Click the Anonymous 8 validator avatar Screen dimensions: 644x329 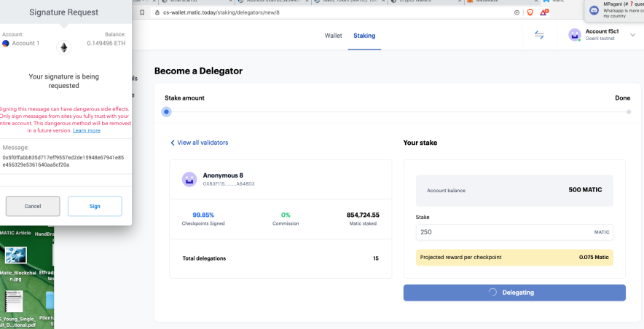pos(189,179)
